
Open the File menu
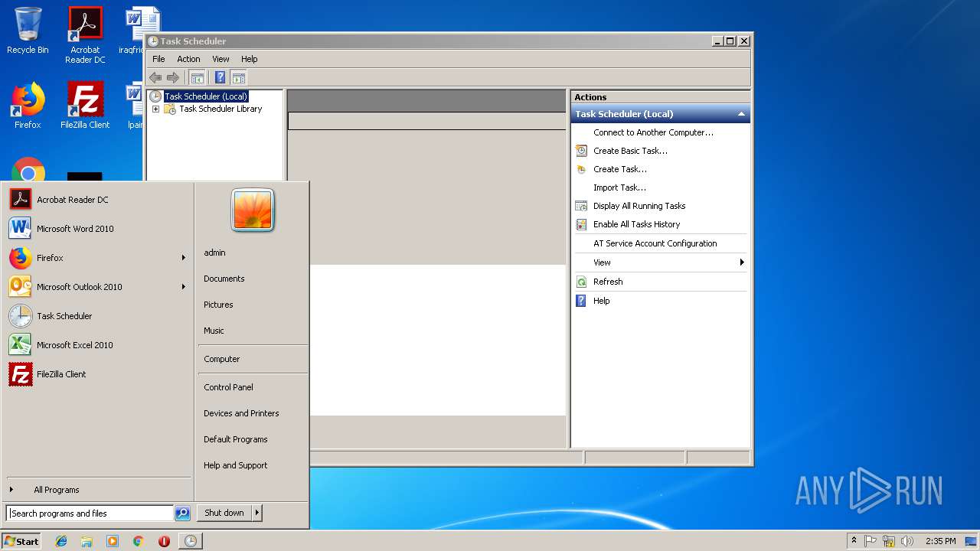(158, 59)
